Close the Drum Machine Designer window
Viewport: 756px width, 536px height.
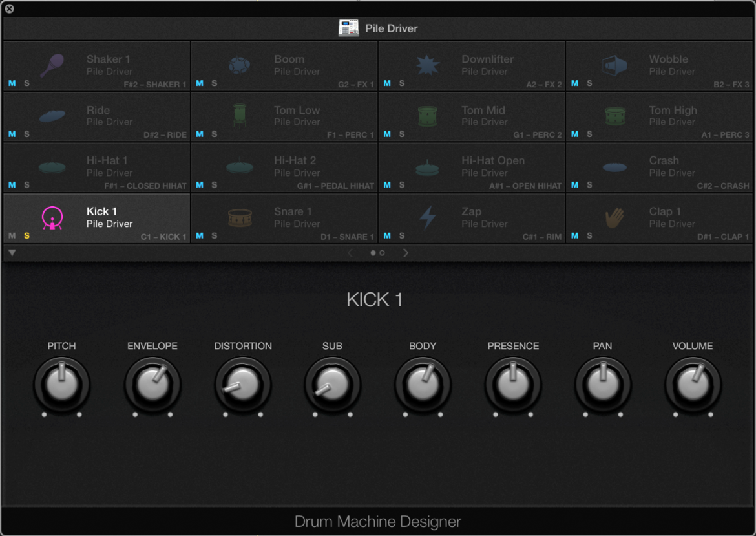9,8
